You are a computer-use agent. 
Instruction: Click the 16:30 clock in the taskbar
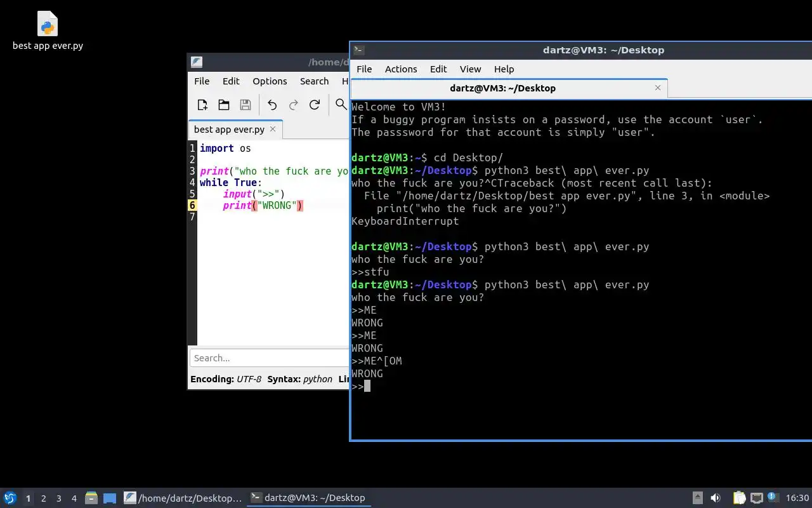(x=797, y=498)
